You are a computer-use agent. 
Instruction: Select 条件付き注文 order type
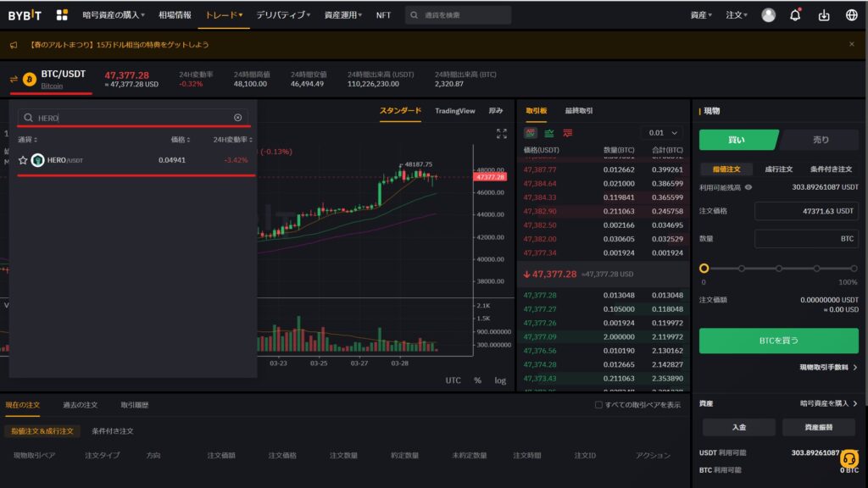pyautogui.click(x=831, y=169)
